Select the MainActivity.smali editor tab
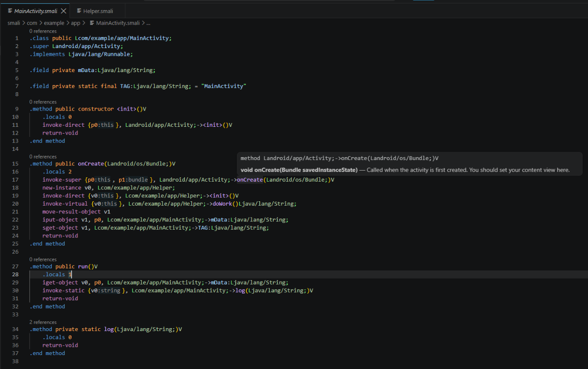 pos(36,11)
